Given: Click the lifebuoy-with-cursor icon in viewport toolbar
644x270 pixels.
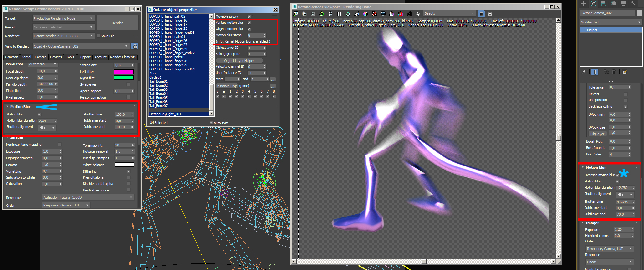Looking at the screenshot, I should (374, 14).
